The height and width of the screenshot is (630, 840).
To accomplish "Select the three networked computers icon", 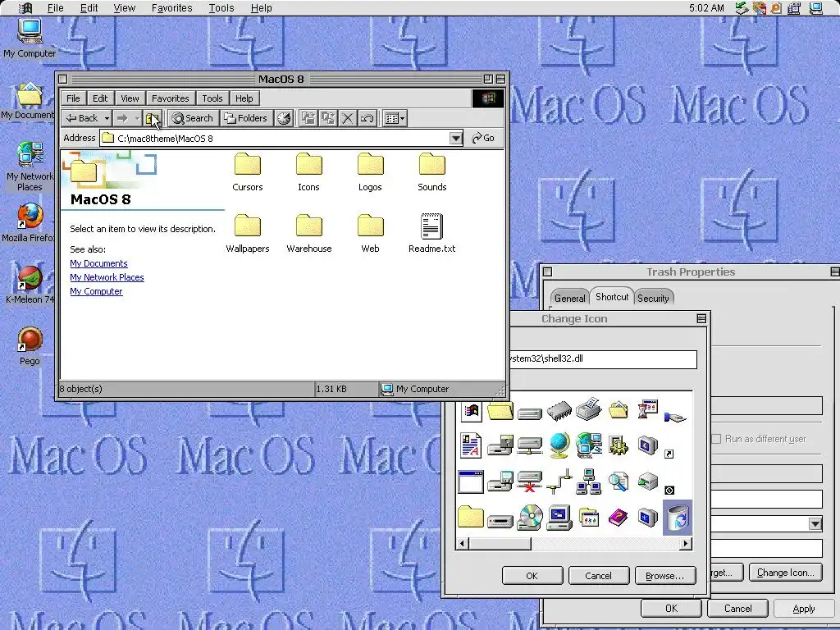I will (588, 481).
